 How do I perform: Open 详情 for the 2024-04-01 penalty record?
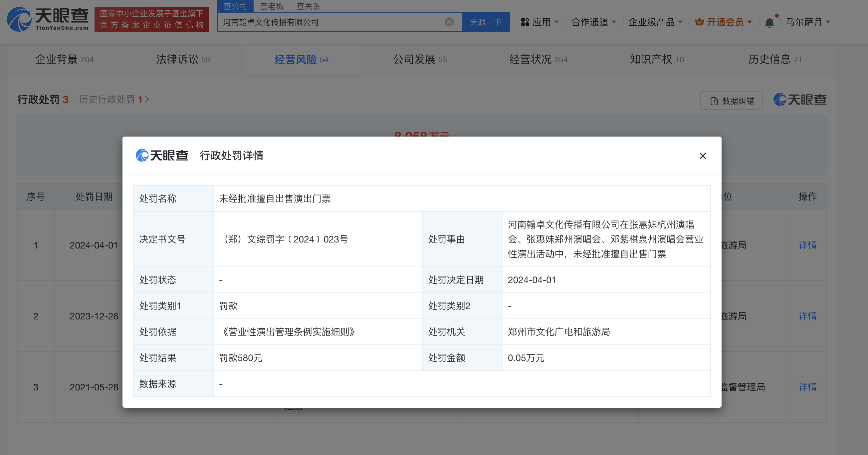click(x=808, y=245)
